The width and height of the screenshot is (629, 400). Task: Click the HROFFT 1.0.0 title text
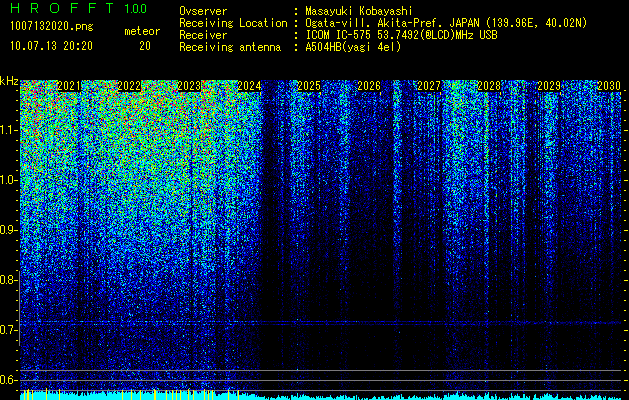pos(78,8)
